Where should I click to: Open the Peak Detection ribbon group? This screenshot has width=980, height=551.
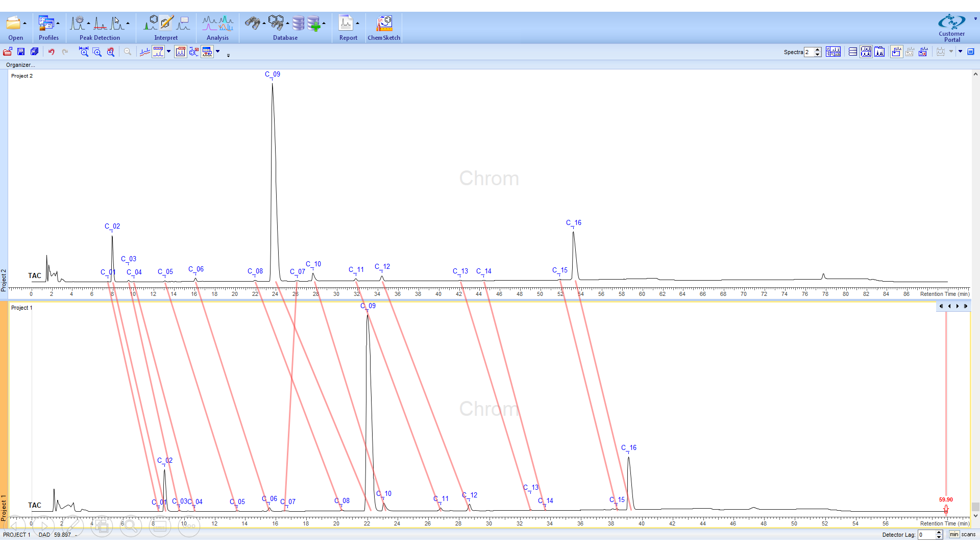click(x=100, y=38)
